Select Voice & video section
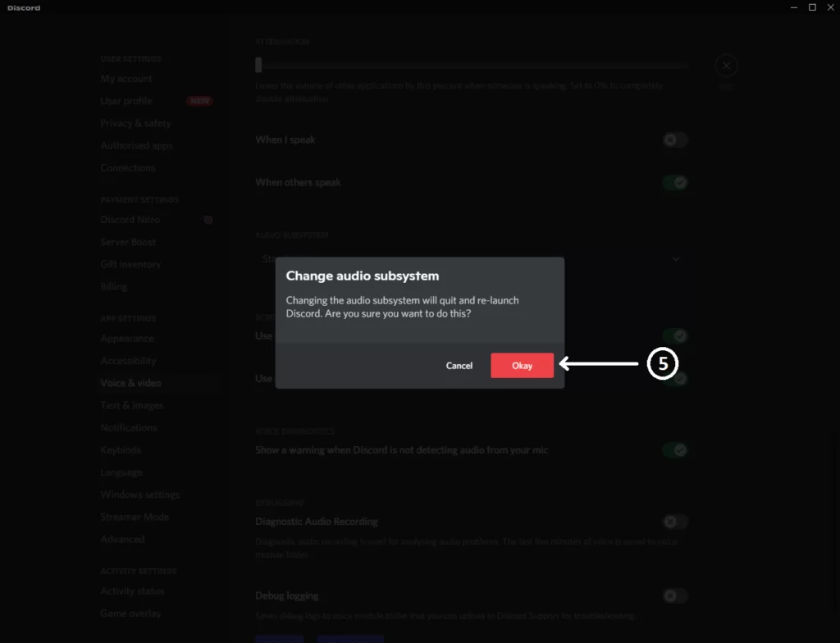 (130, 383)
